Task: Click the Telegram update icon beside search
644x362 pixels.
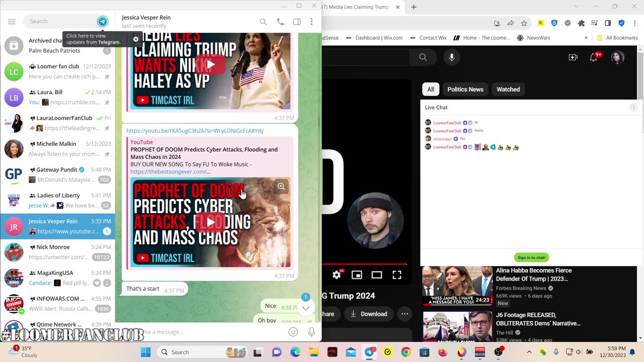Action: point(103,21)
